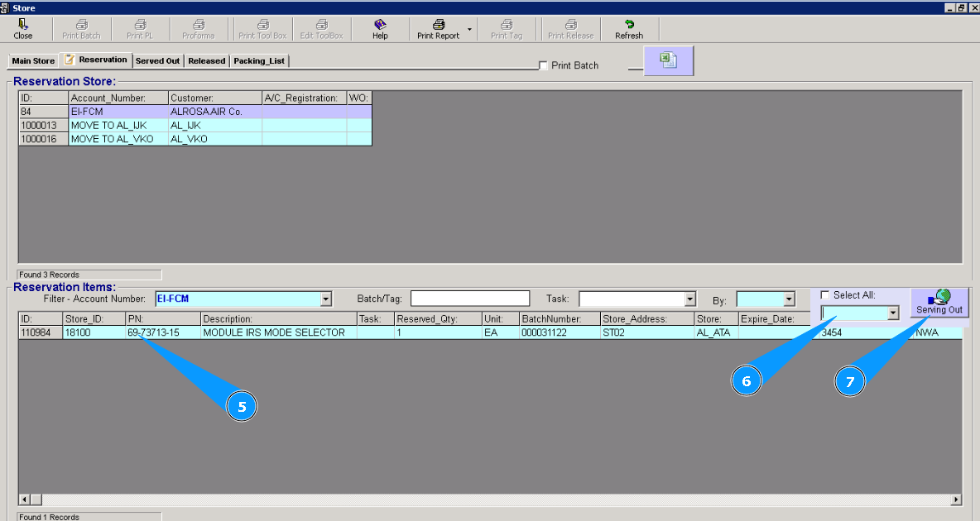
Task: Select row MOVE TO AL_VKO
Action: click(x=195, y=139)
